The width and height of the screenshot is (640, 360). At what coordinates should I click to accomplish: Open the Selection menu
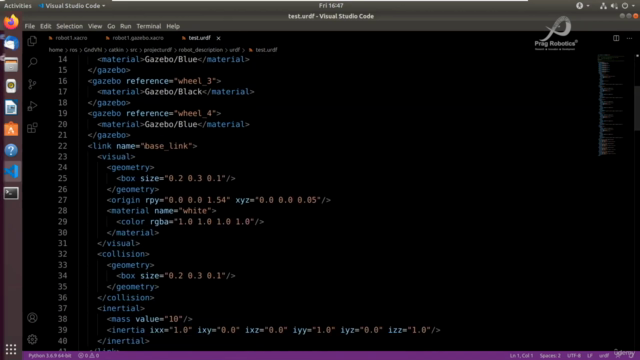click(69, 26)
